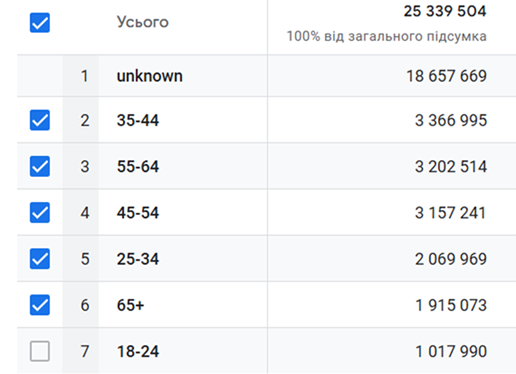Uncheck the 45-54 age group checkbox
Viewport: 516px width, 374px height.
pyautogui.click(x=40, y=212)
